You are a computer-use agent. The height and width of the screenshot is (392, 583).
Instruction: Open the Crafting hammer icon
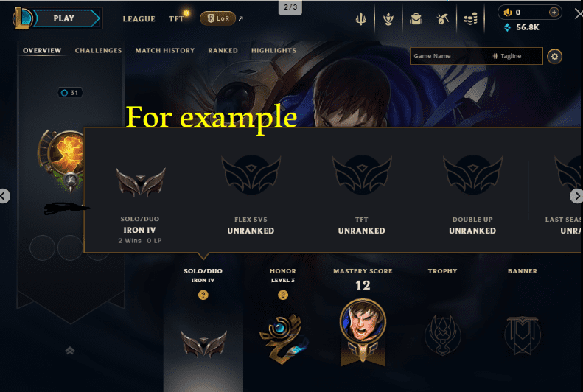pyautogui.click(x=442, y=18)
